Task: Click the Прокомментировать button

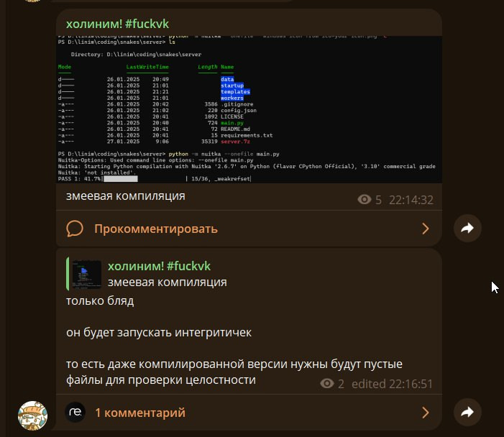Action: pos(155,229)
